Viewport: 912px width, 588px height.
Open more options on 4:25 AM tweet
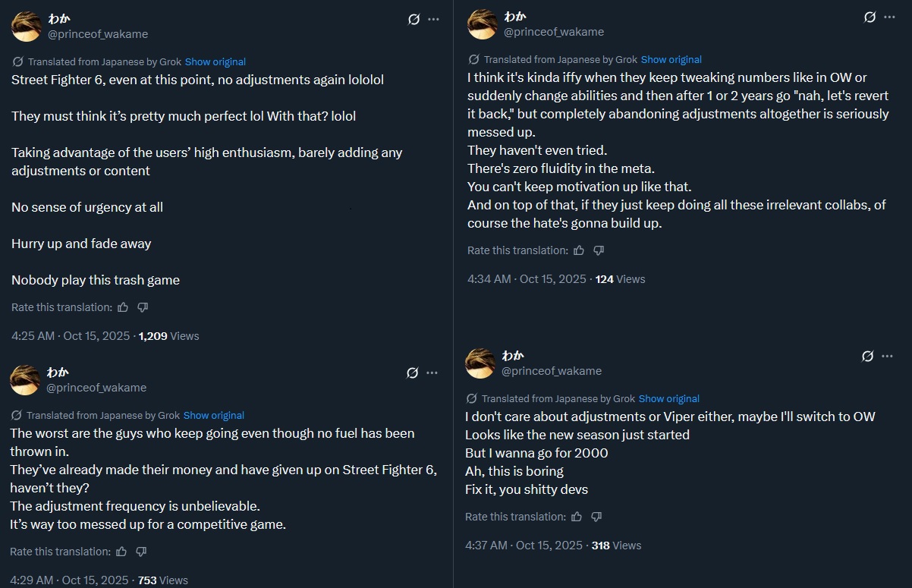(x=433, y=19)
